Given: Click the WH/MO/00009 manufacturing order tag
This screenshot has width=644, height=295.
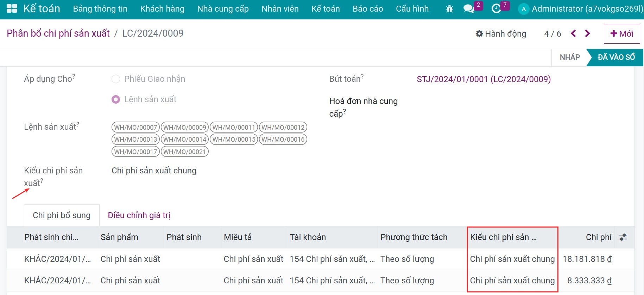Looking at the screenshot, I should click(185, 127).
